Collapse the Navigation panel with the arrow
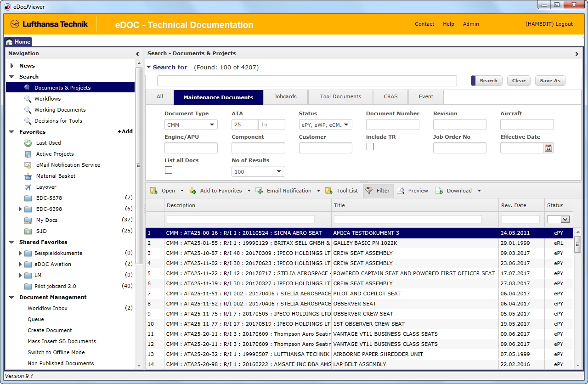Viewport: 588px width, 384px height. pos(137,54)
